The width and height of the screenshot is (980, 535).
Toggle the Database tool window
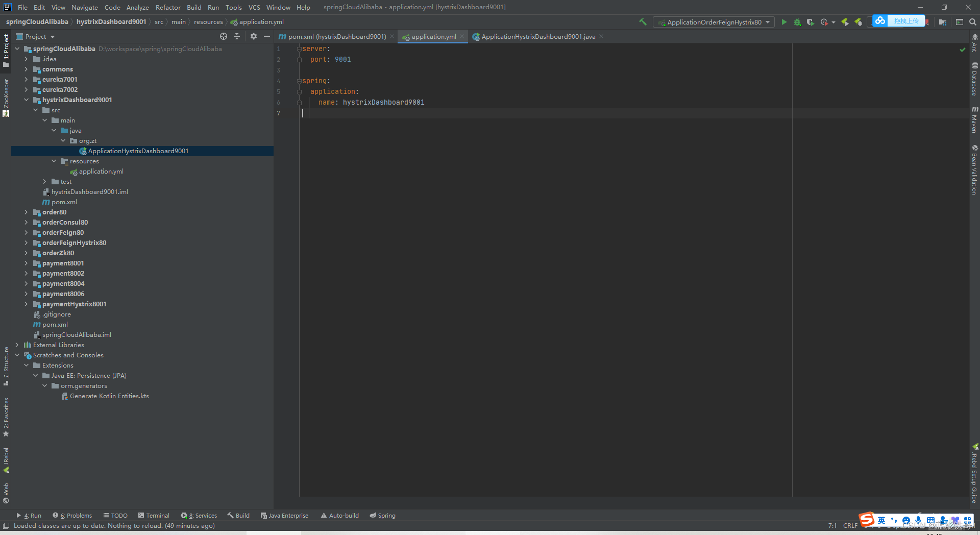[974, 79]
